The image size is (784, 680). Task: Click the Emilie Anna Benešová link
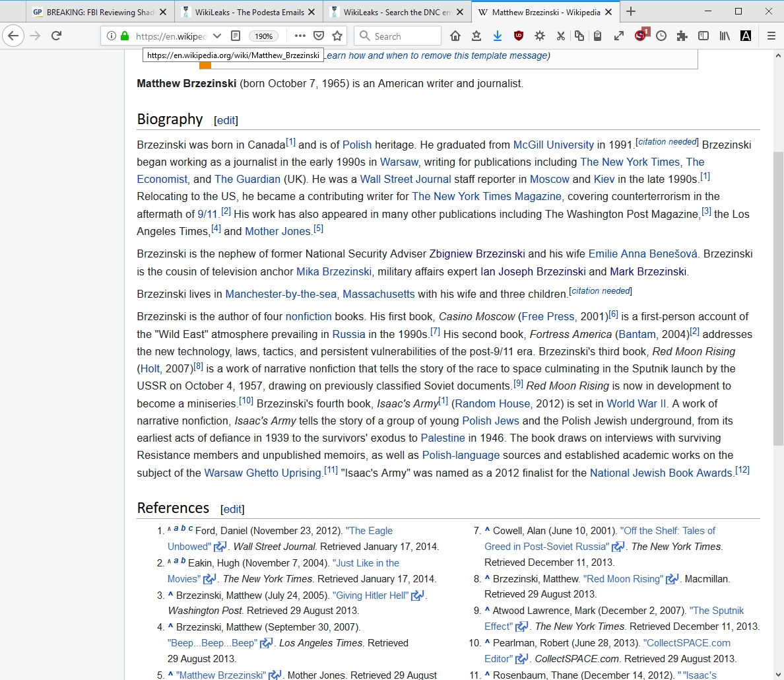coord(643,254)
